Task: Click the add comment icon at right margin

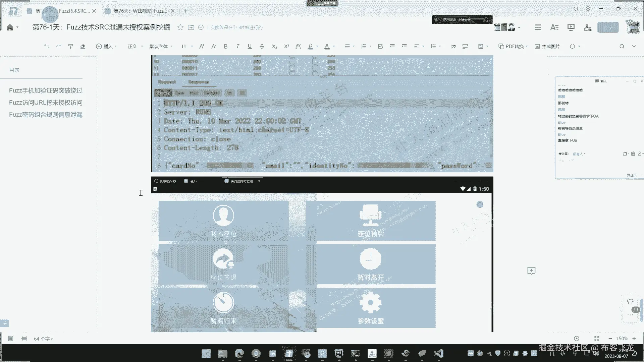Action: pos(531,270)
